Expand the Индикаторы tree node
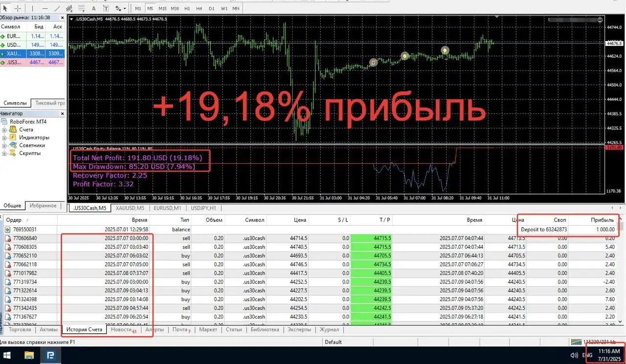 tap(4, 138)
